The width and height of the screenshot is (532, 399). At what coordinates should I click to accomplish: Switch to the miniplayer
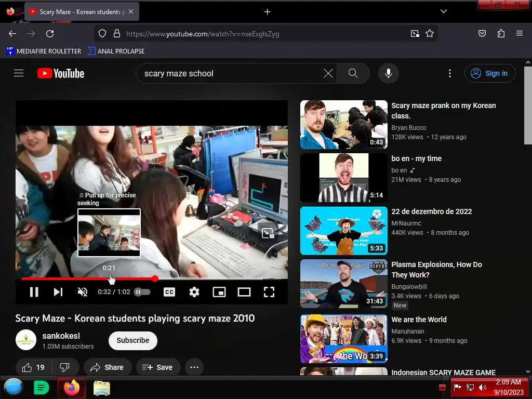click(219, 292)
